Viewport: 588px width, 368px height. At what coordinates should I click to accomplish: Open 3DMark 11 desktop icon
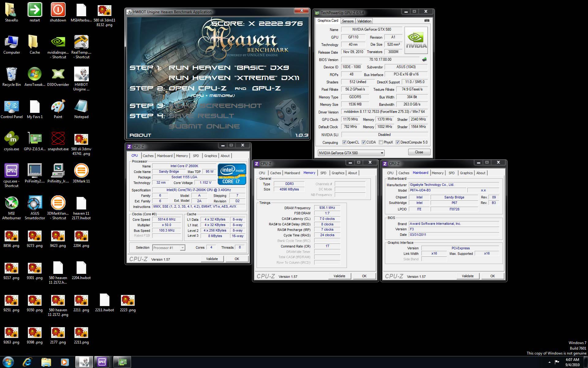point(81,171)
